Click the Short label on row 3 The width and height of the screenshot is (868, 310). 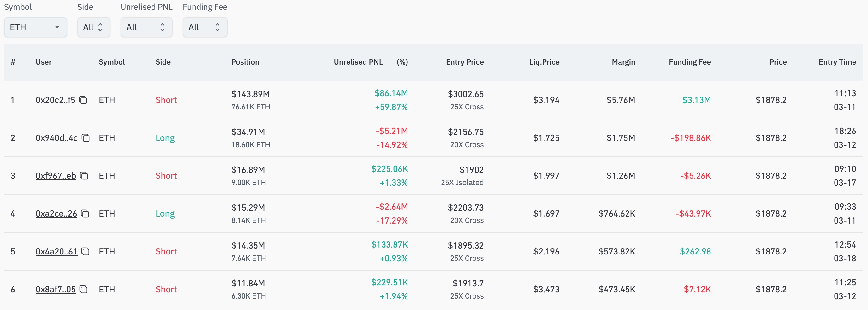point(166,176)
